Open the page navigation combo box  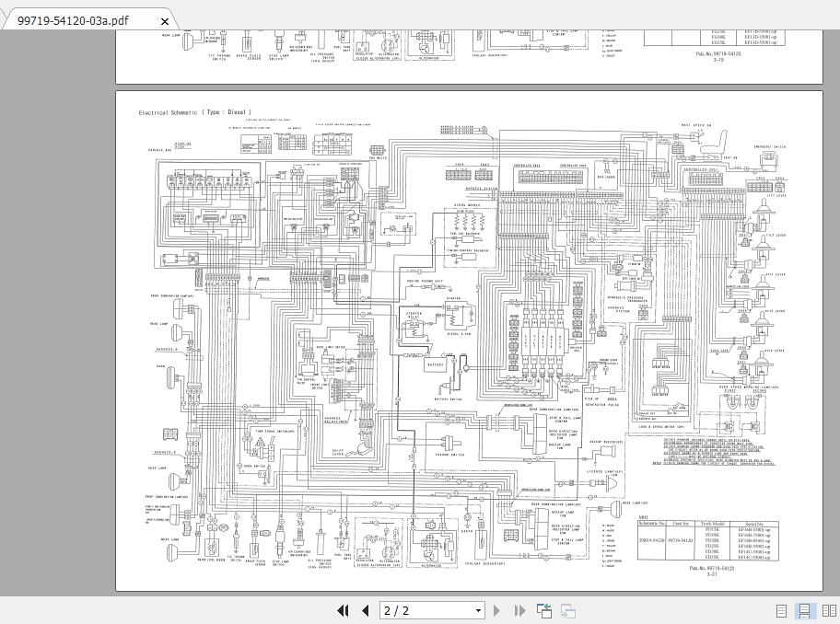(x=476, y=610)
